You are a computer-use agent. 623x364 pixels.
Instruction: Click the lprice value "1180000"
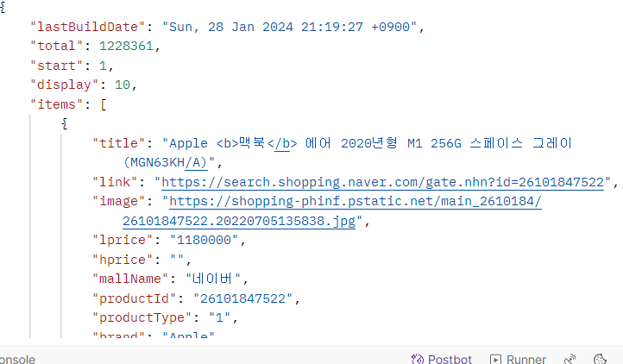pyautogui.click(x=204, y=240)
